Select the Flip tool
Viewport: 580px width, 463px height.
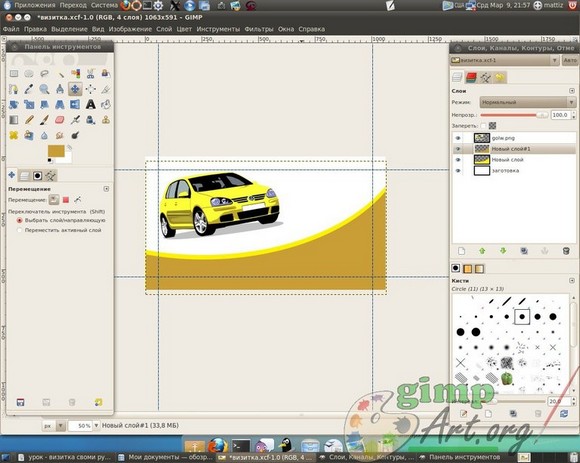[x=75, y=105]
